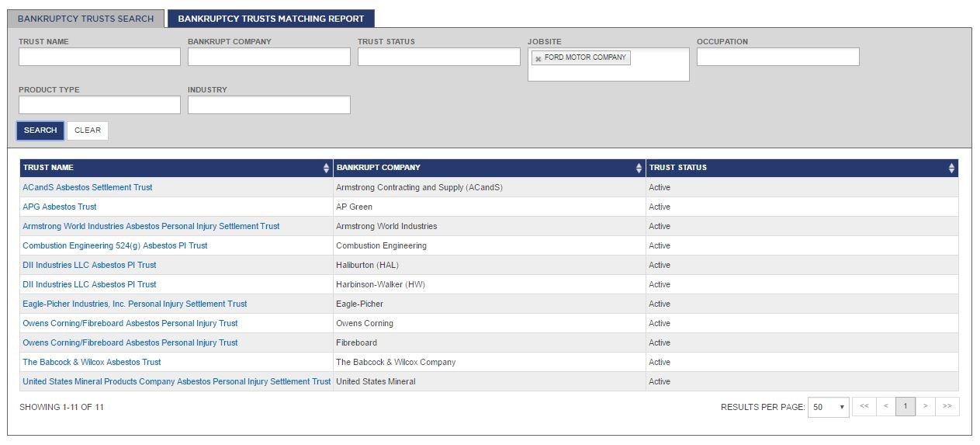Go to first page of results
Screen dimensions: 980x445
point(864,406)
